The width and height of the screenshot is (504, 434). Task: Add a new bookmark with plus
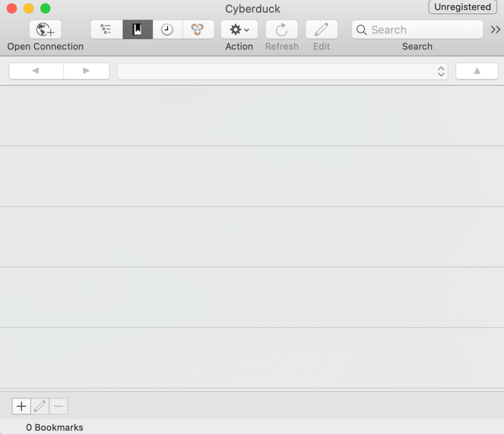coord(21,406)
